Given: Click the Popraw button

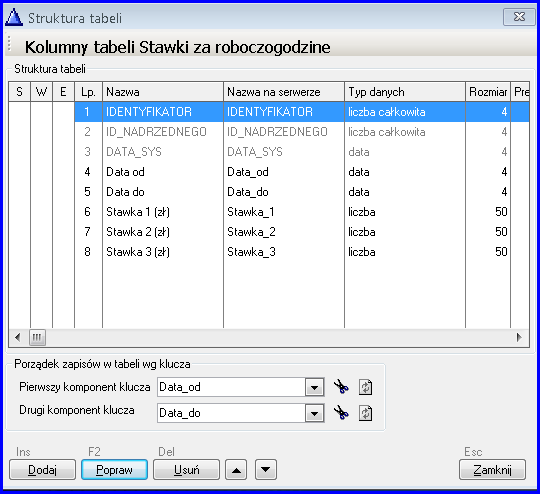Looking at the screenshot, I should tap(114, 470).
